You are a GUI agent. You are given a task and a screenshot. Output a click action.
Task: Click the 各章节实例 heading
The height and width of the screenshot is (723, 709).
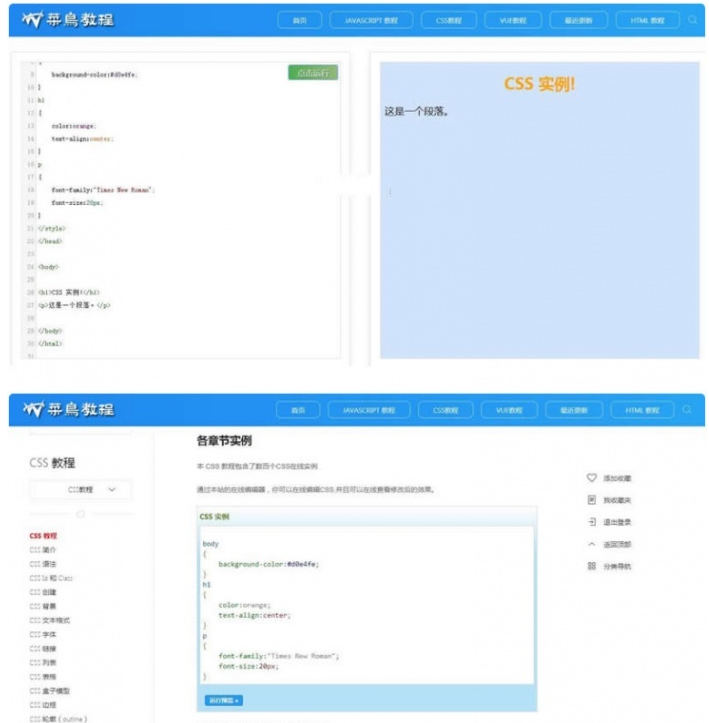pyautogui.click(x=224, y=441)
